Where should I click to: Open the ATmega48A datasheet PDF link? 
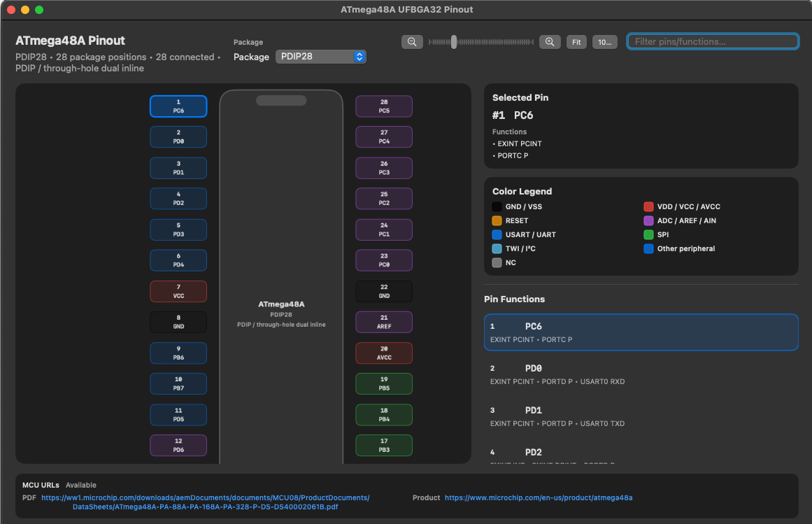[206, 502]
